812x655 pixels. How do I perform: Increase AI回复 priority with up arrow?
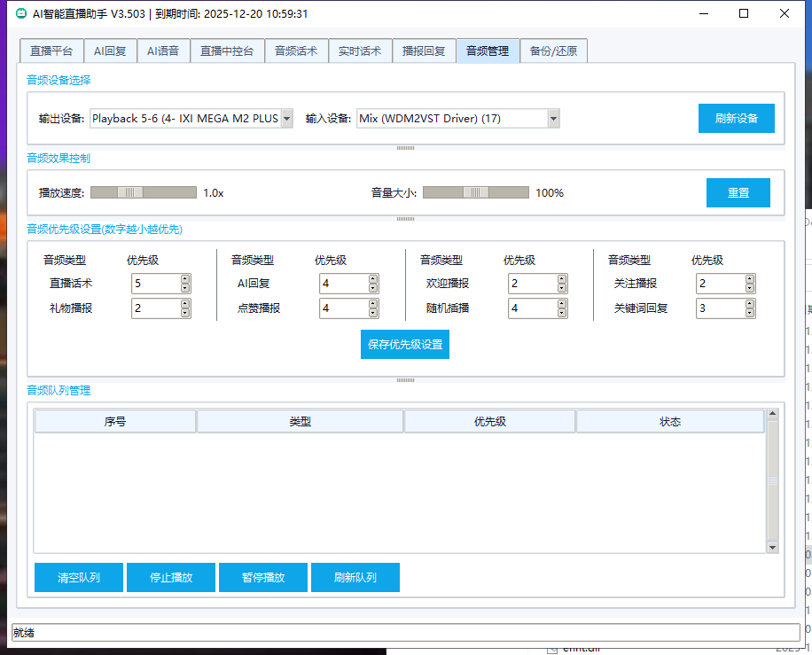(x=373, y=279)
